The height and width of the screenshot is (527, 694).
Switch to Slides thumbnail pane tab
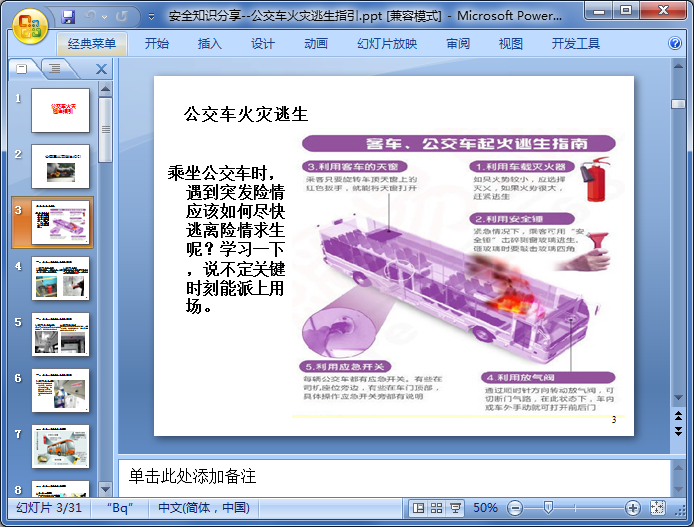[x=22, y=69]
